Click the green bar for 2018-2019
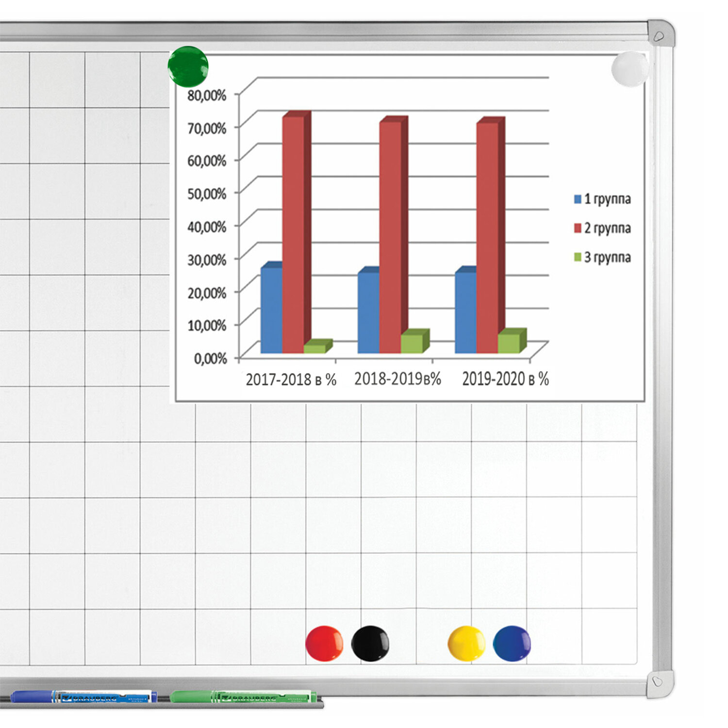The image size is (728, 728). [412, 343]
